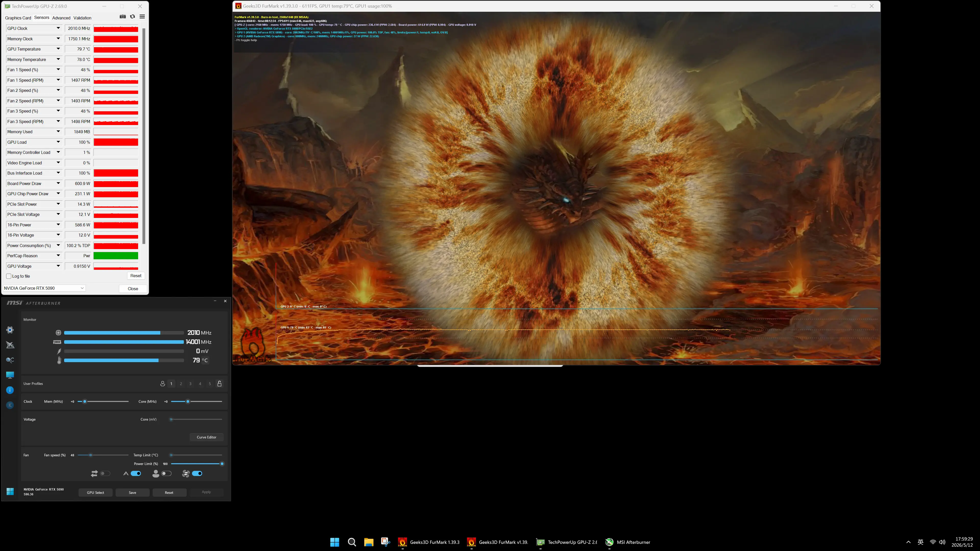Open the taskbar clock and date

[x=962, y=542]
